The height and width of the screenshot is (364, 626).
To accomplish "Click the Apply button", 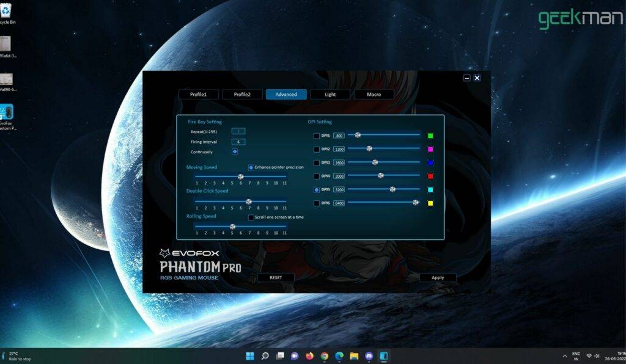I will click(438, 277).
